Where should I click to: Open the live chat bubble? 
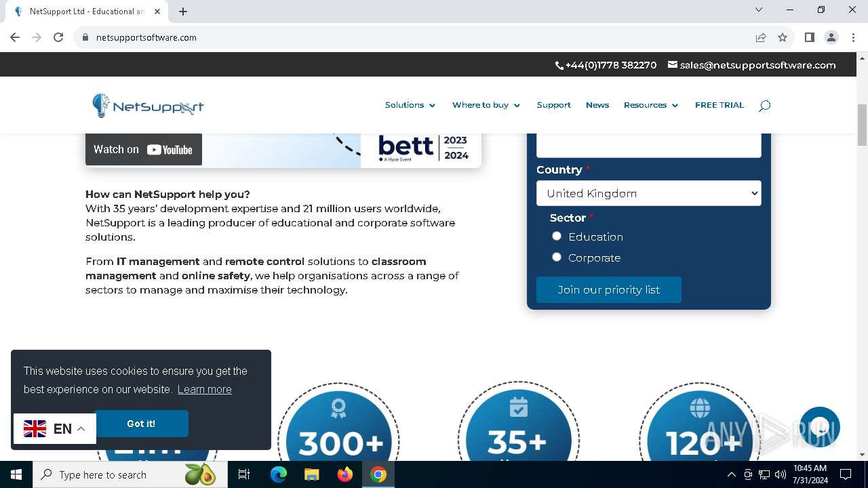[820, 427]
